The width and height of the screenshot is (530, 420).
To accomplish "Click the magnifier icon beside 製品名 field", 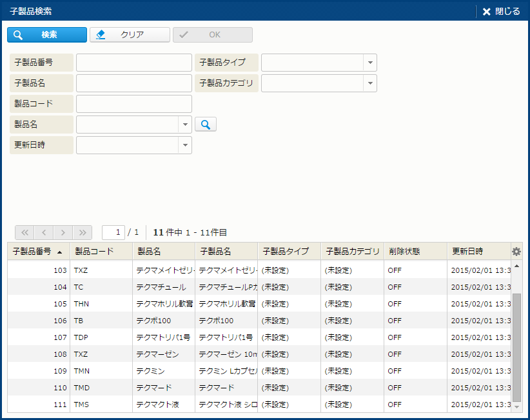I will (206, 125).
